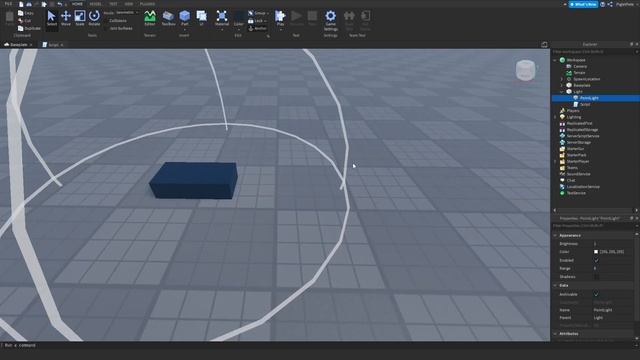640x360 pixels.
Task: Insert a Part with cube icon
Action: pyautogui.click(x=184, y=18)
